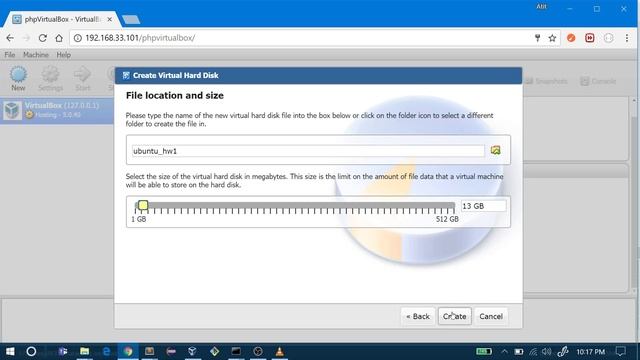The image size is (640, 360).
Task: Open the Machine menu
Action: [x=36, y=55]
